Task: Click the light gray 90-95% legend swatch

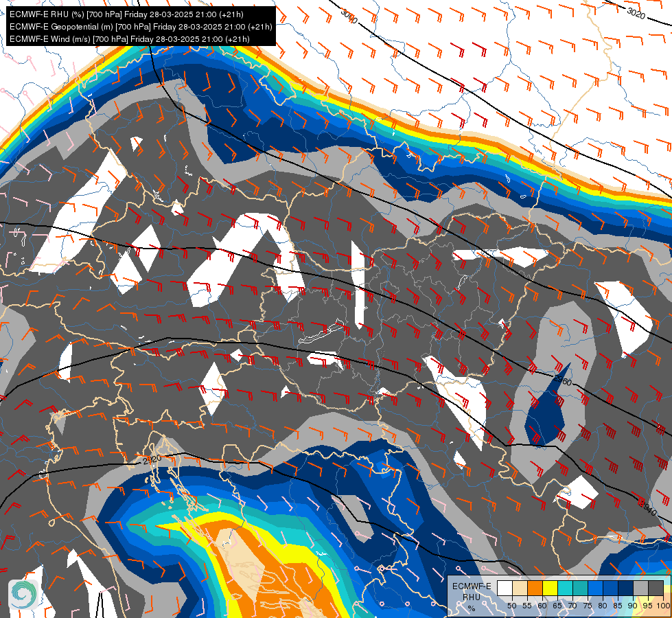Action: [x=640, y=588]
